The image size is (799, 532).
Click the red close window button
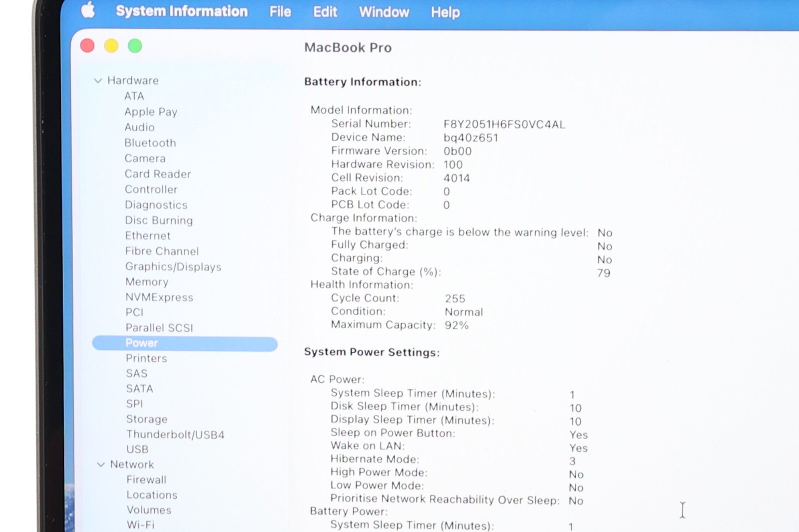87,46
